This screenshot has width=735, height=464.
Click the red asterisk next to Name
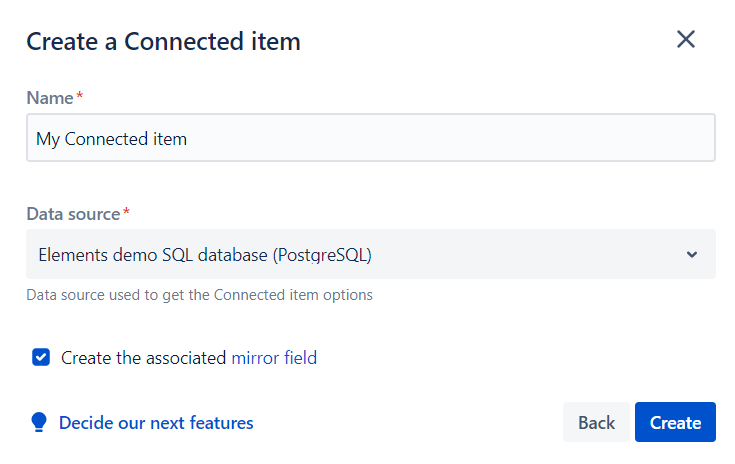point(79,97)
